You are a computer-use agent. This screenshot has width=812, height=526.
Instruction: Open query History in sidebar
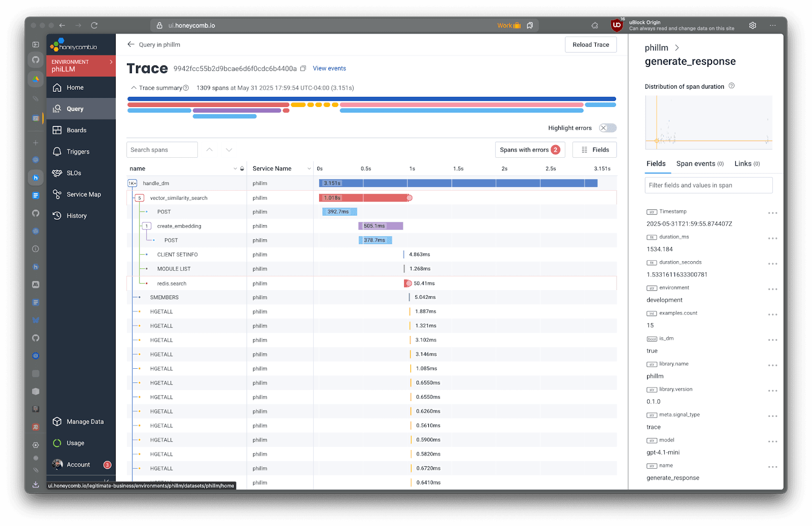click(x=77, y=216)
